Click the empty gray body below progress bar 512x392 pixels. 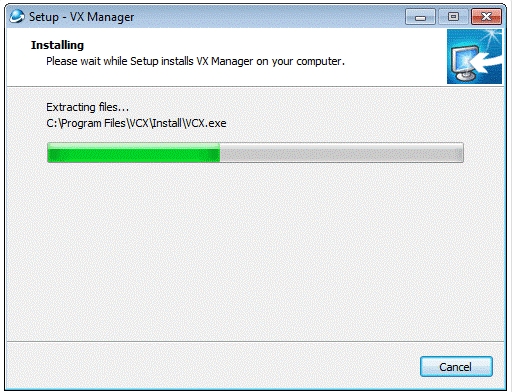click(255, 250)
